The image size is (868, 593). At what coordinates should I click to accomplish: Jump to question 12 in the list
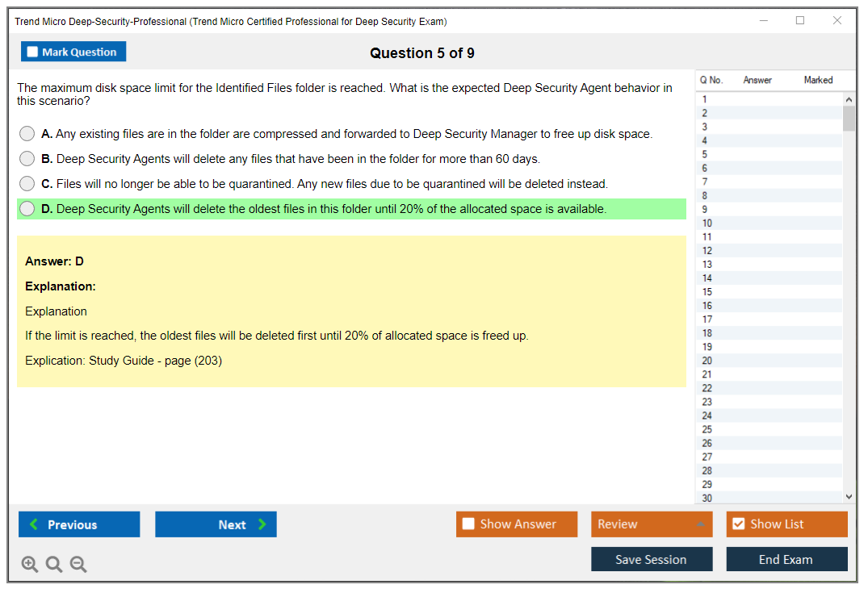(707, 251)
